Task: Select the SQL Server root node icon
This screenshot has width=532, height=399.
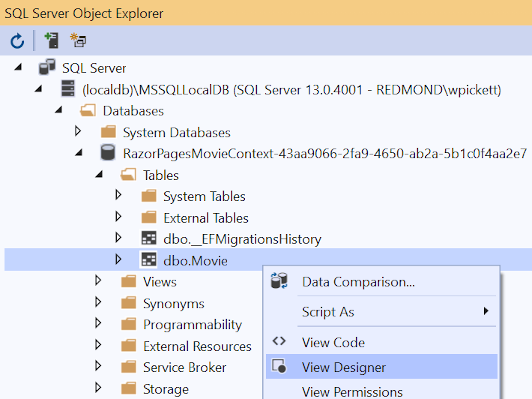Action: (47, 67)
